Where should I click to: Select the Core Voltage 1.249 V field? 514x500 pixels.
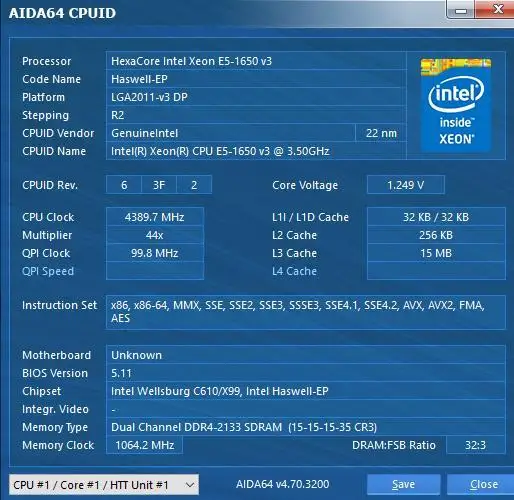click(406, 185)
